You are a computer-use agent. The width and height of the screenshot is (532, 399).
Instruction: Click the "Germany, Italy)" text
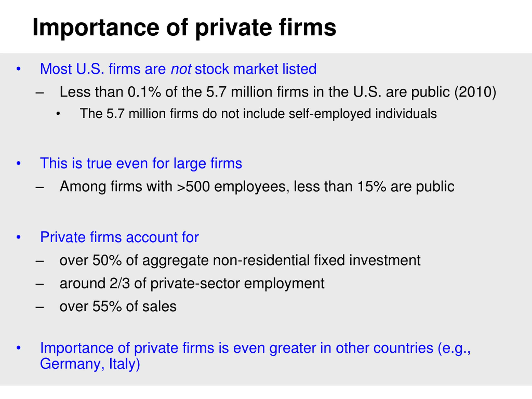pyautogui.click(x=90, y=364)
